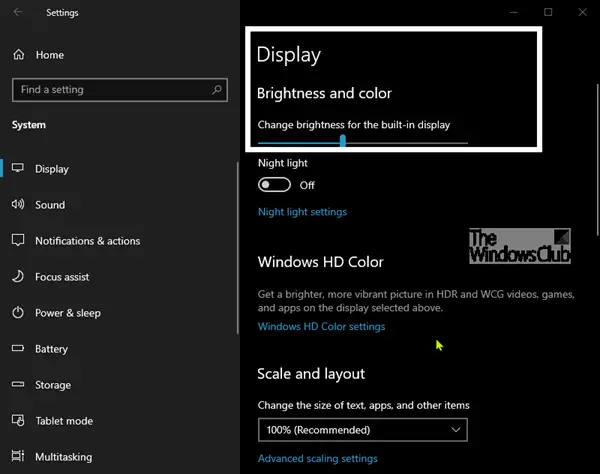Open the 100% (Recommended) scale dropdown

click(362, 430)
